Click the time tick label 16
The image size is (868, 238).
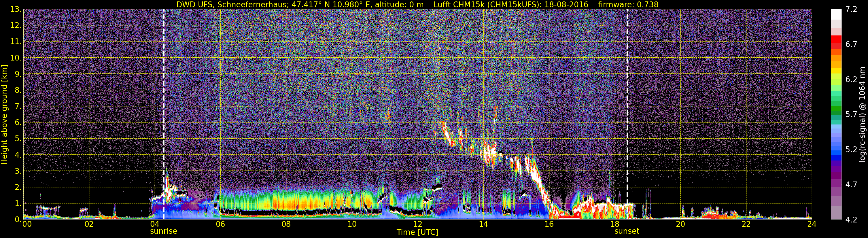coord(549,224)
